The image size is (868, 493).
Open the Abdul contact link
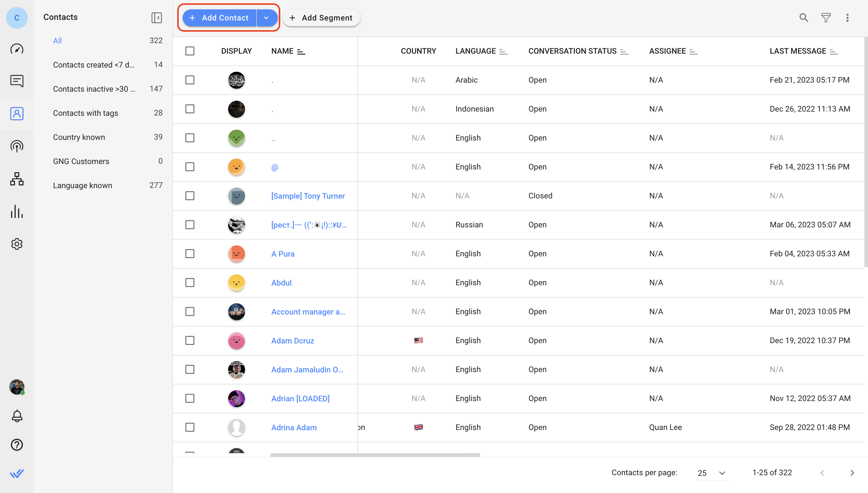281,283
